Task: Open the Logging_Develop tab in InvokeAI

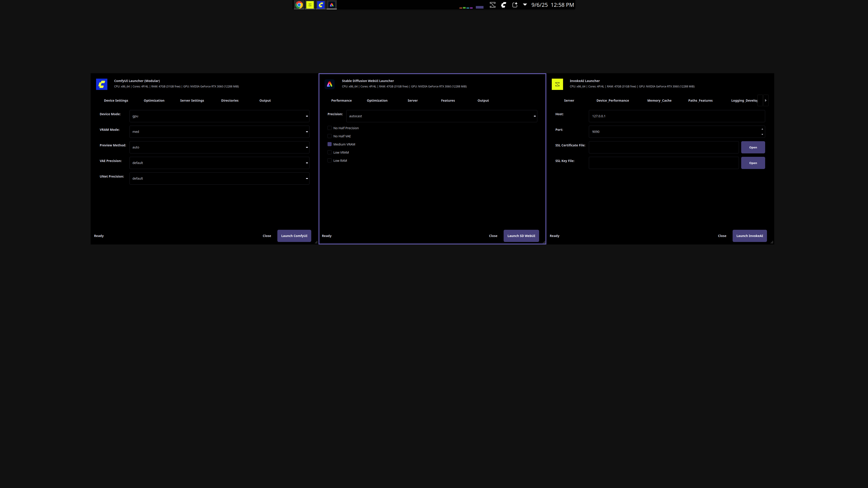Action: click(x=744, y=100)
